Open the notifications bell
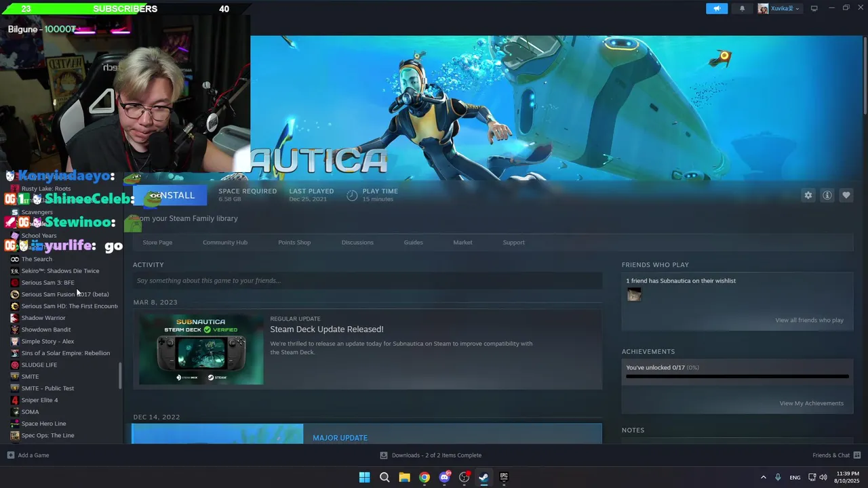 point(742,9)
